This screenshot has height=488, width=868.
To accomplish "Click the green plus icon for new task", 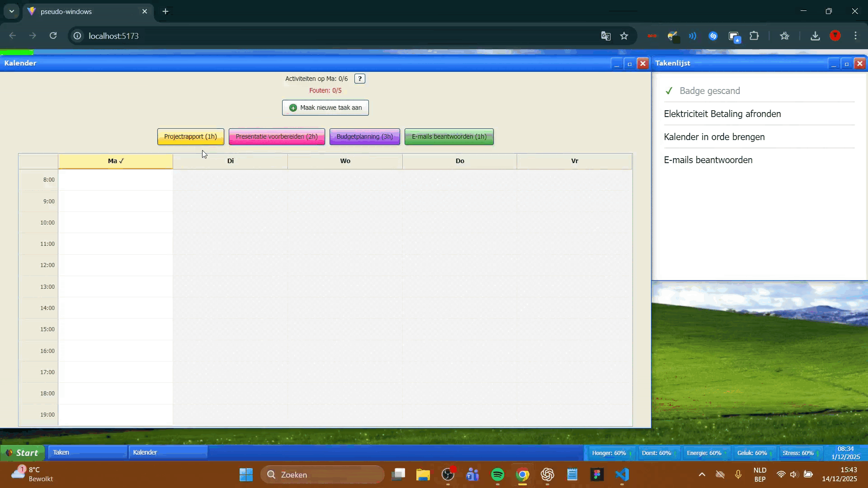I will pos(293,108).
